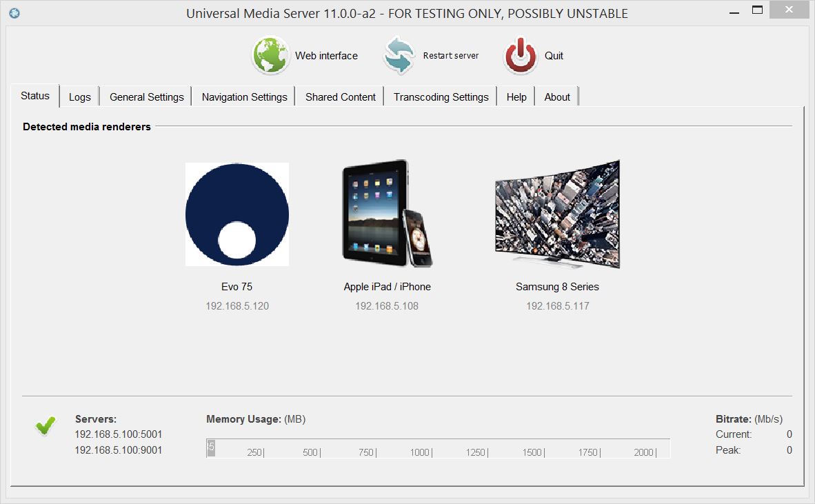Select the Samsung 8 Series TV image

[x=557, y=214]
